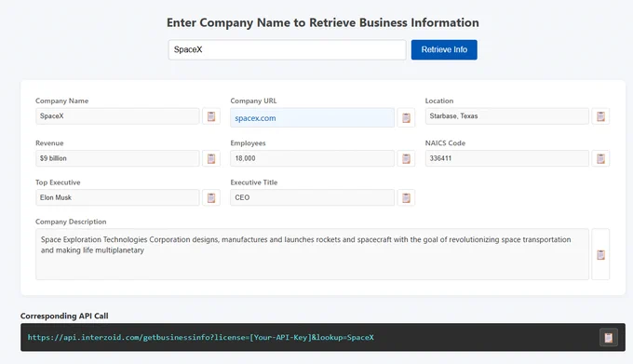Focus the company name search box

[287, 49]
